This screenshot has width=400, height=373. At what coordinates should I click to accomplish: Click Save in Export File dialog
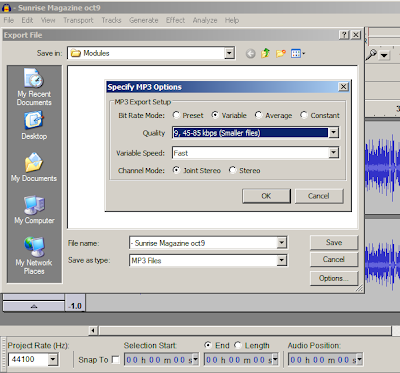(334, 242)
